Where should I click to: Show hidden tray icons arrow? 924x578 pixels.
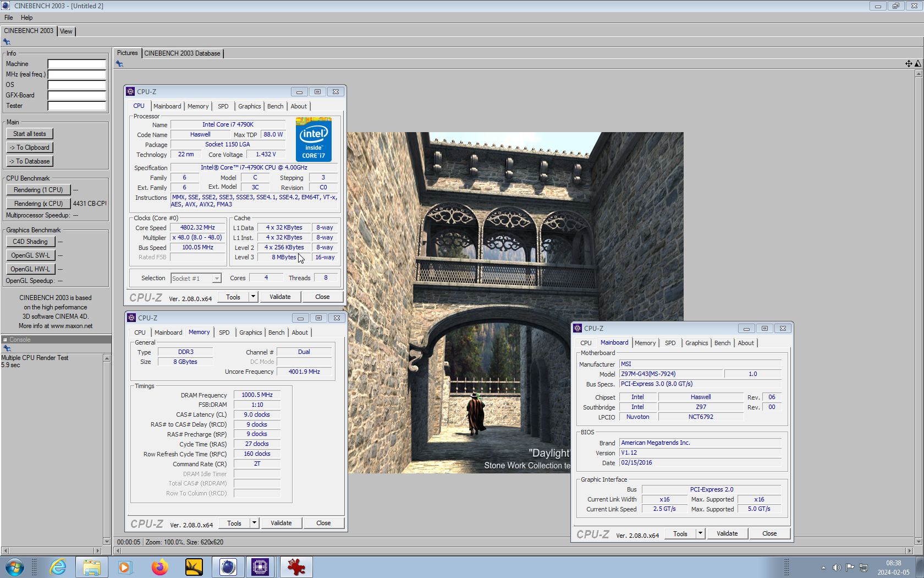point(823,568)
